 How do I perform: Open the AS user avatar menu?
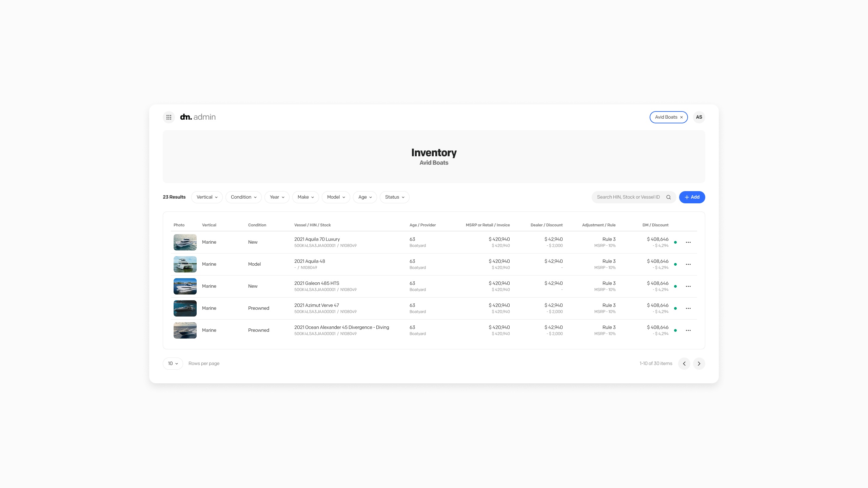pyautogui.click(x=699, y=117)
